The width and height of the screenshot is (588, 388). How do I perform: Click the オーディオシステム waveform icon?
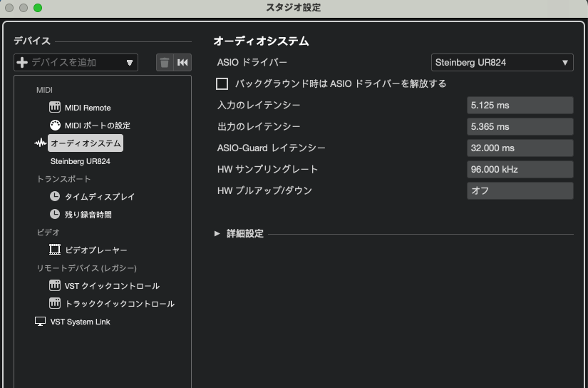click(40, 143)
